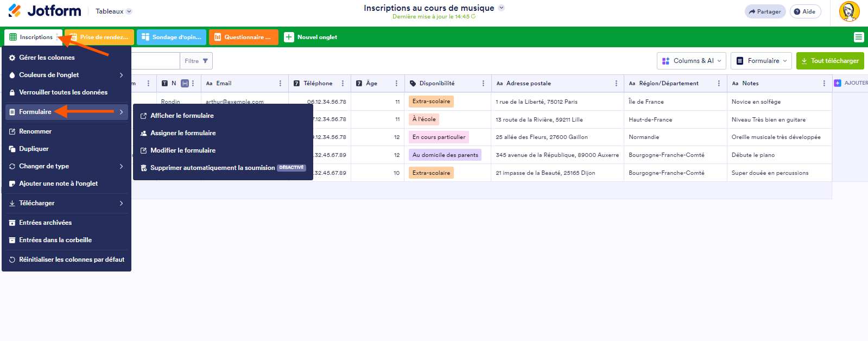Open Entrées dans la corbeille

(x=66, y=240)
